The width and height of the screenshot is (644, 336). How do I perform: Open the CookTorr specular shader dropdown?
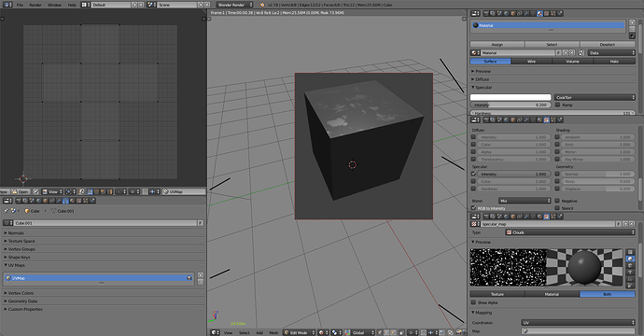pyautogui.click(x=595, y=97)
